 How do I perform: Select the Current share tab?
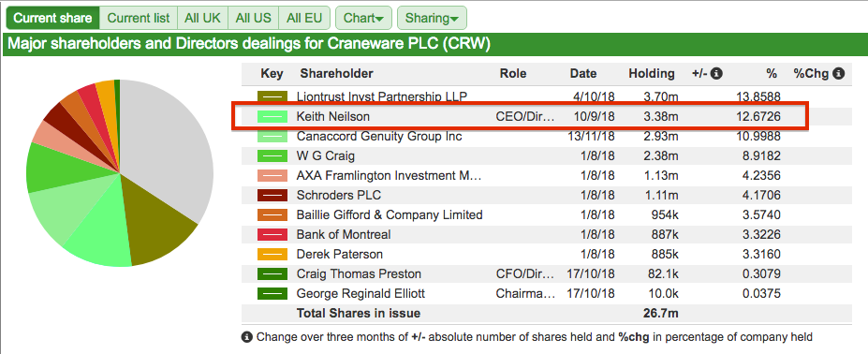52,18
